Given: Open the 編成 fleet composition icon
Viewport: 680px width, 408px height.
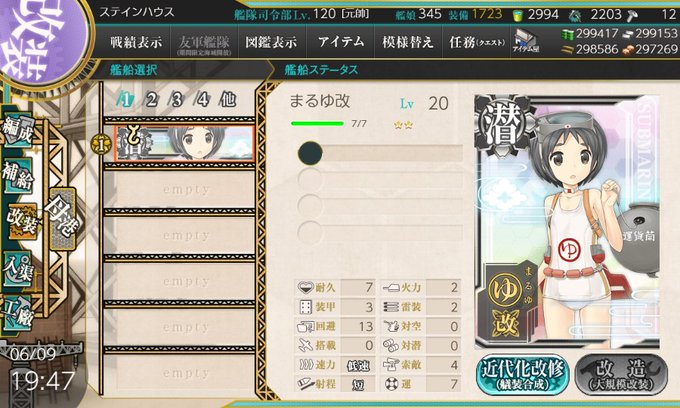Looking at the screenshot, I should pyautogui.click(x=18, y=131).
